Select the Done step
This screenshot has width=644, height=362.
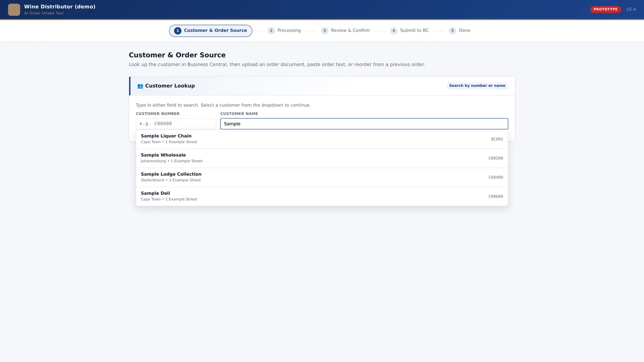(x=460, y=31)
